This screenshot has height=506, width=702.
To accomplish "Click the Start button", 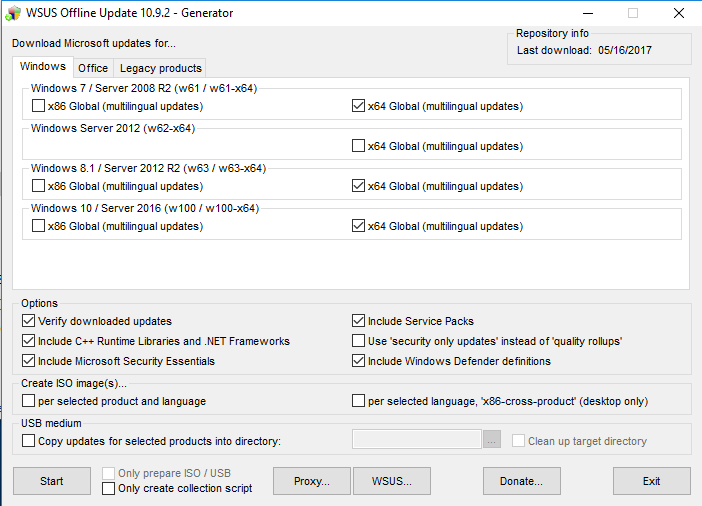I will pyautogui.click(x=52, y=481).
